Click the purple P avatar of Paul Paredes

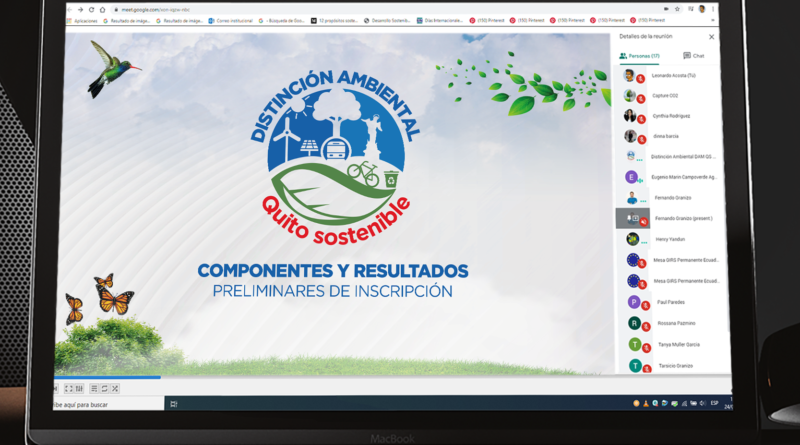pos(634,302)
